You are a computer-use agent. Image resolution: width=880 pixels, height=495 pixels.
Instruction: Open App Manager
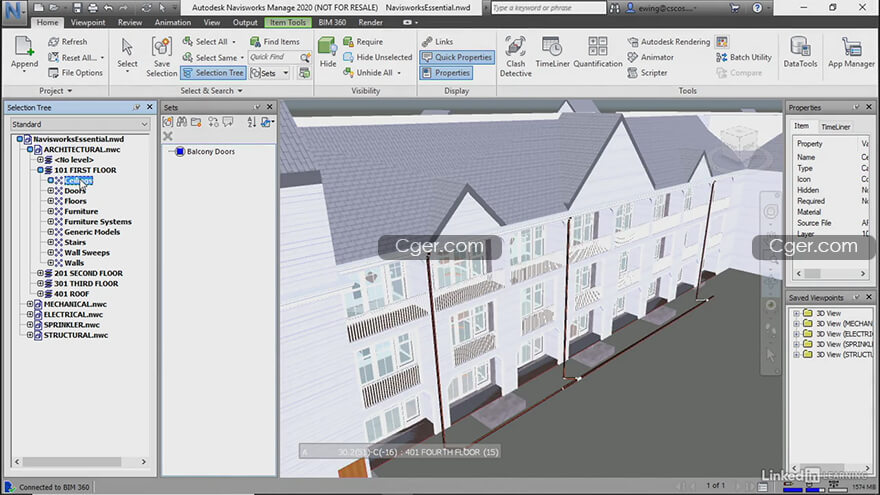[x=851, y=52]
